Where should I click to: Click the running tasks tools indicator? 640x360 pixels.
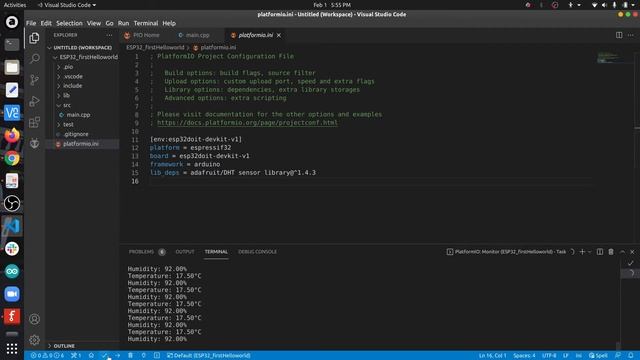[x=76, y=356]
